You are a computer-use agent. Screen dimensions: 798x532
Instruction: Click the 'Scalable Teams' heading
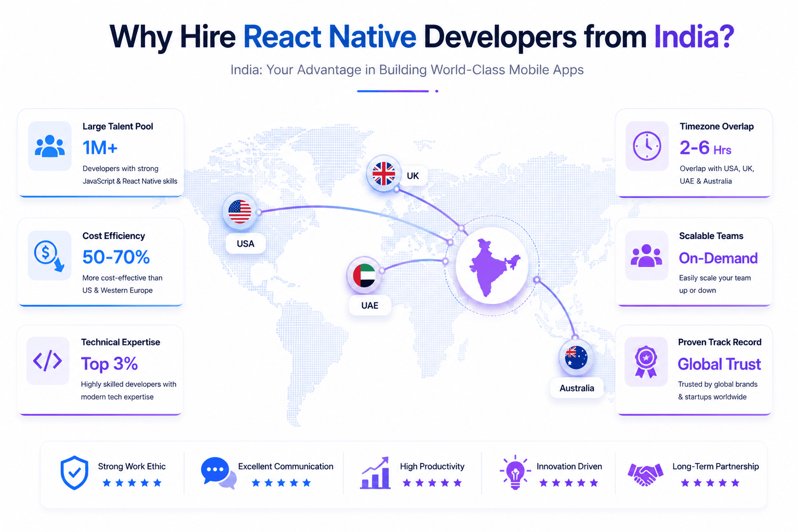pos(711,236)
